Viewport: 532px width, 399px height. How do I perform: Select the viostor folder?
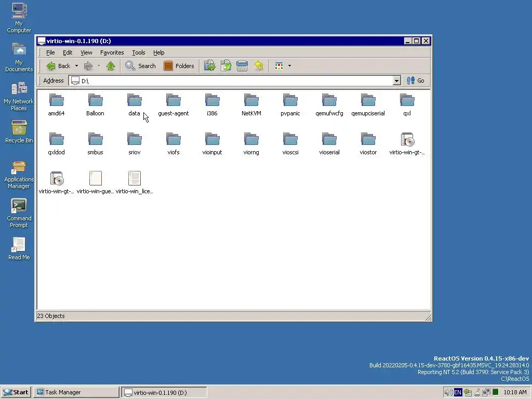pos(368,144)
